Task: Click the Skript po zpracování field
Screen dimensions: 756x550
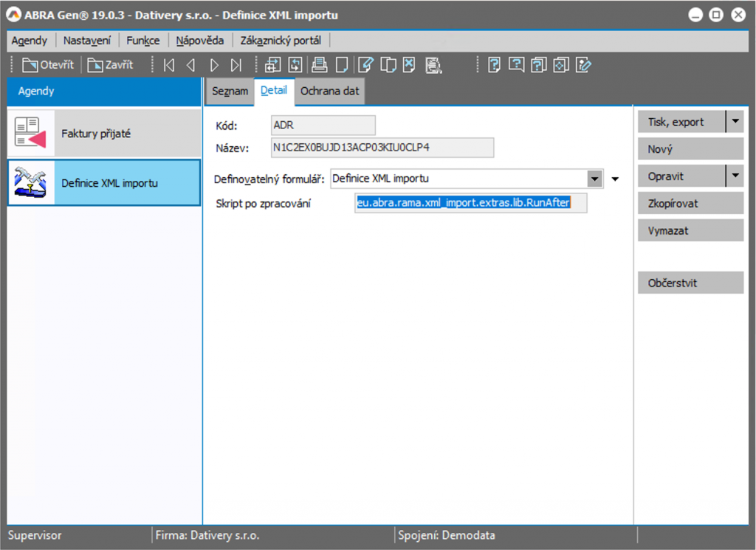Action: 470,202
